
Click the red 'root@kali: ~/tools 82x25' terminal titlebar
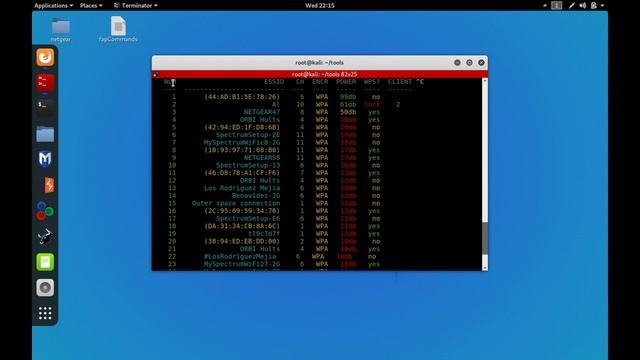(320, 74)
